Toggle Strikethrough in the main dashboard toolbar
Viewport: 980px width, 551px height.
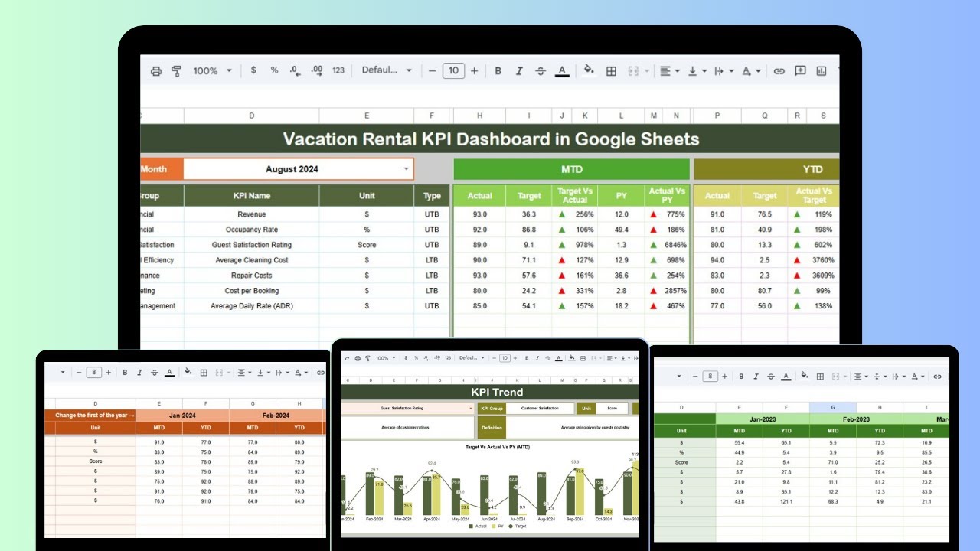[x=541, y=70]
